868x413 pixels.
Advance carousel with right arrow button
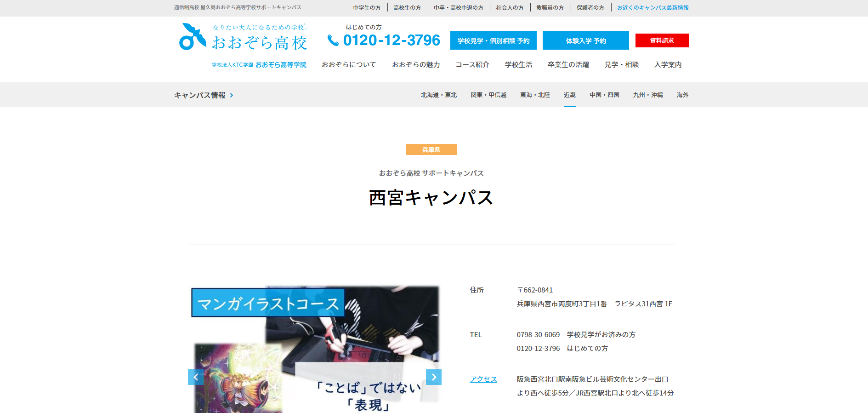[433, 377]
